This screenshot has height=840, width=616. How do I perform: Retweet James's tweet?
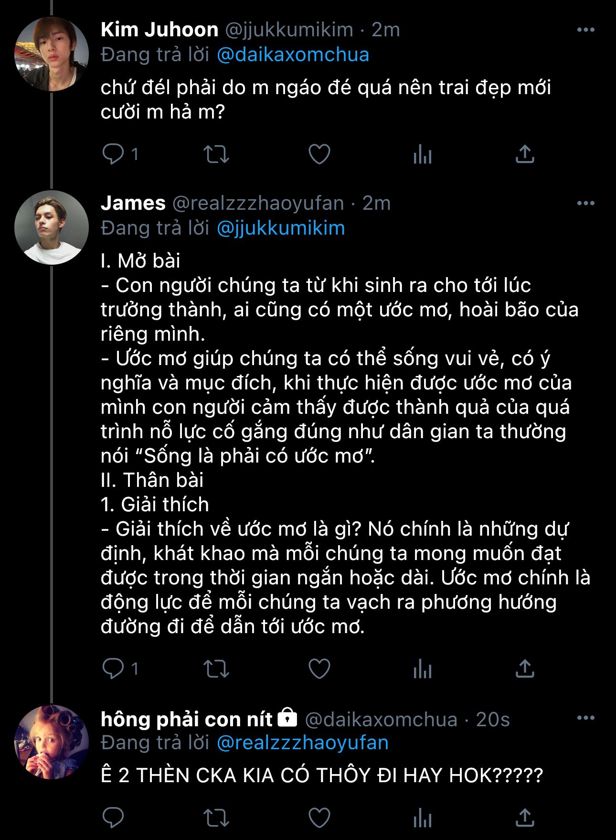pos(216,668)
